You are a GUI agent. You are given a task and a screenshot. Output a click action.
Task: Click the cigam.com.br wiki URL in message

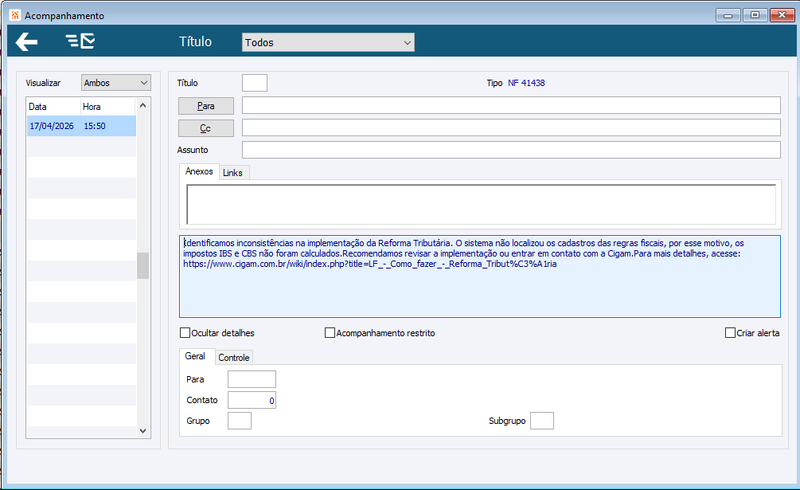point(370,264)
